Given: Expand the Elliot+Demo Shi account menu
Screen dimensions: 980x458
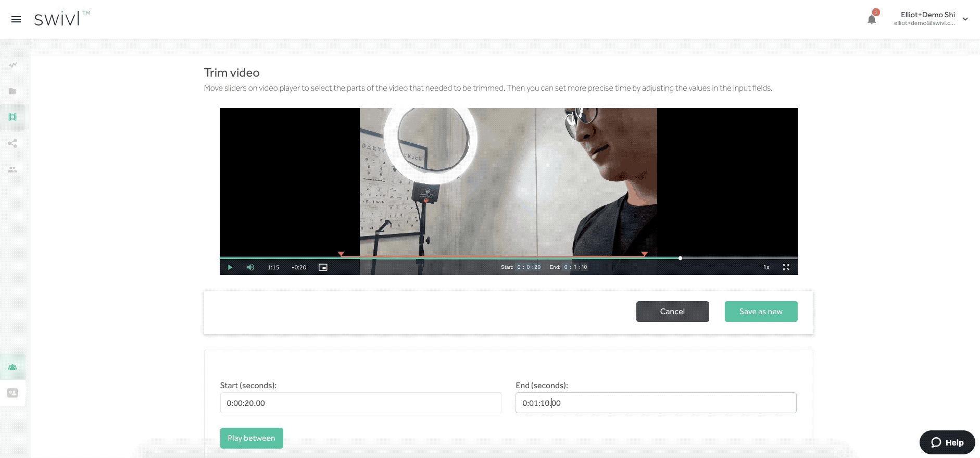Looking at the screenshot, I should (x=965, y=19).
